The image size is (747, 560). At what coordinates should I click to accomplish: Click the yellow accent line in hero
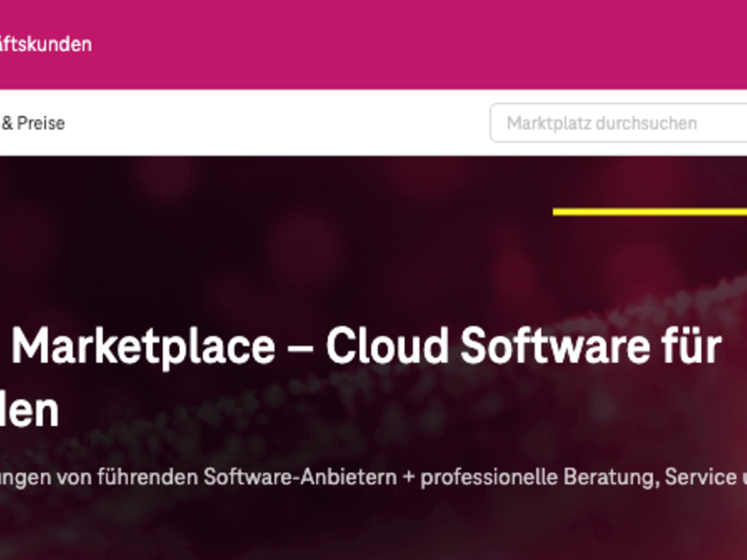pyautogui.click(x=650, y=212)
